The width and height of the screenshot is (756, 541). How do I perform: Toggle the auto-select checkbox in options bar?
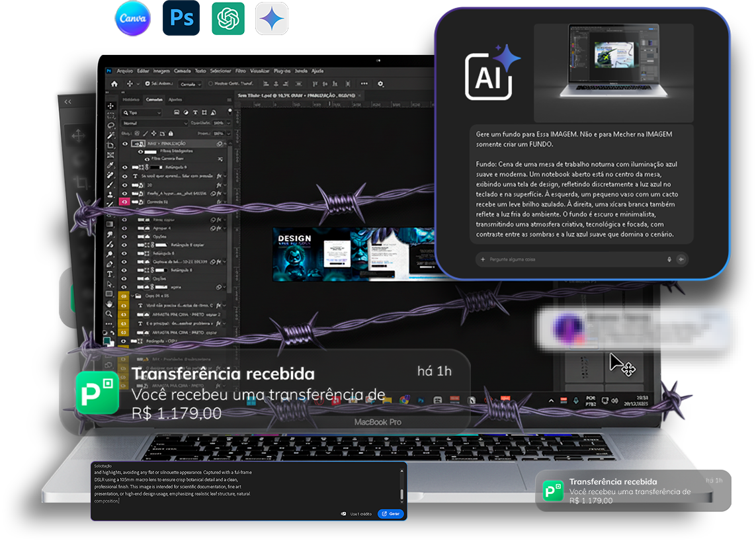[147, 84]
